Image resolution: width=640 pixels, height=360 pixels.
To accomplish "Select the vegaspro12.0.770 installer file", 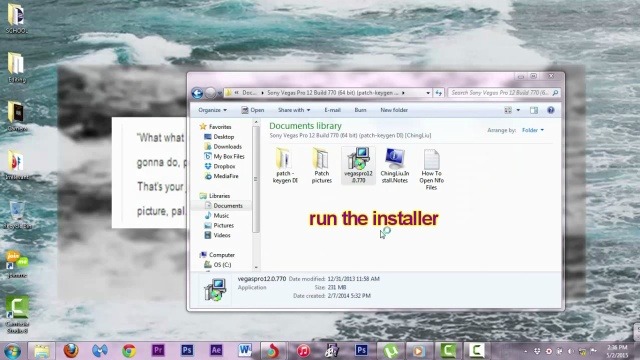I will [x=358, y=165].
